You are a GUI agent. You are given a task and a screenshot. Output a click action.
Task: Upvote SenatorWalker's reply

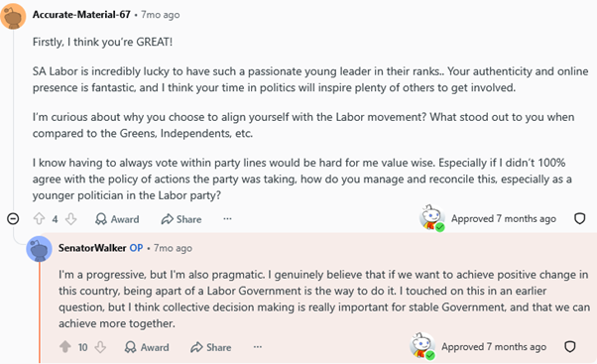pyautogui.click(x=65, y=347)
